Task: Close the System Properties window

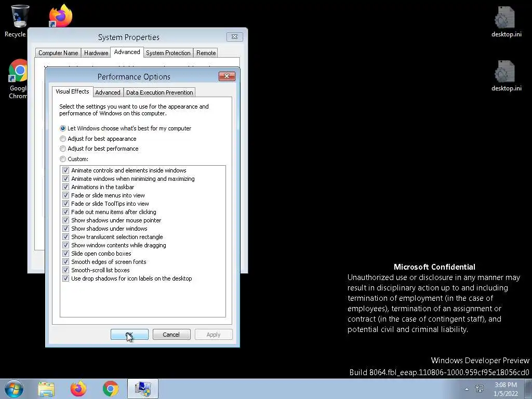Action: (x=234, y=37)
